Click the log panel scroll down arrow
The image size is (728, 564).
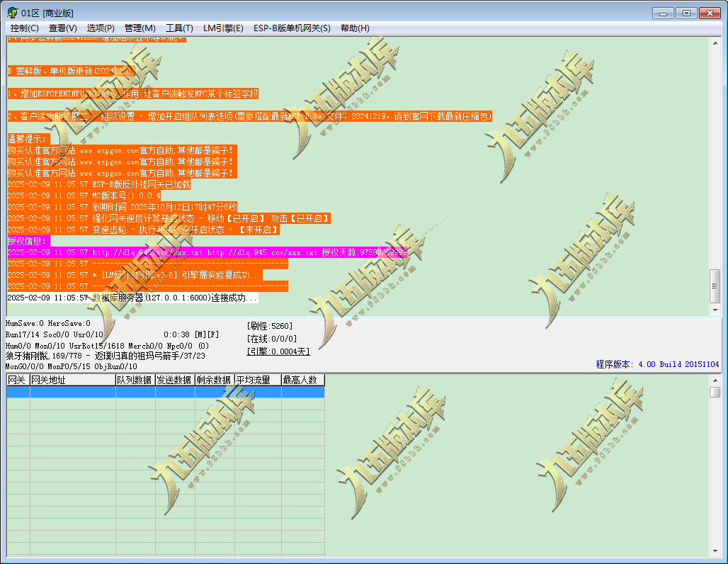tap(715, 310)
